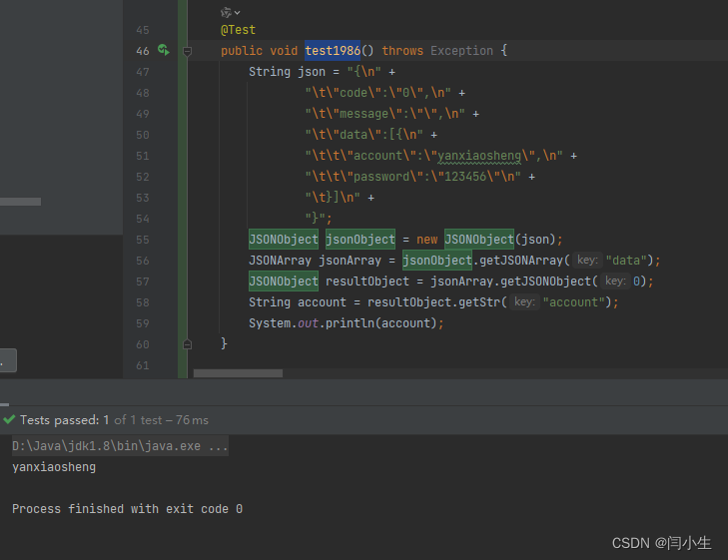Run test1986 via gutter run icon

pyautogui.click(x=163, y=50)
